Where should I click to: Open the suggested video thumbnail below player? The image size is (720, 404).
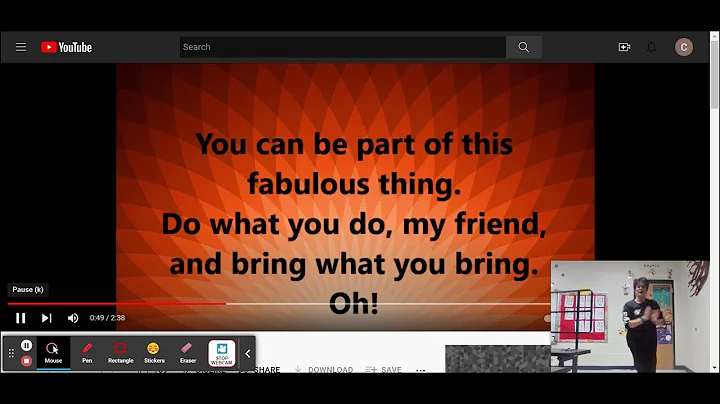[x=498, y=359]
